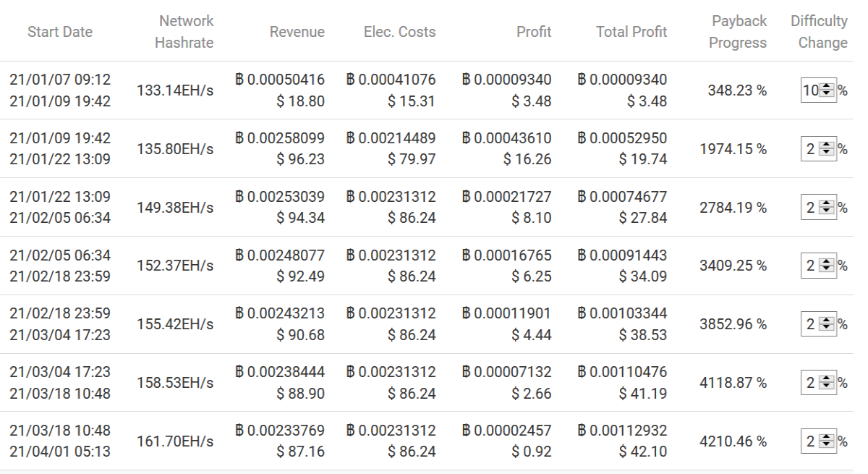Click profit value $ 2.66
868x474 pixels.
[x=531, y=394]
